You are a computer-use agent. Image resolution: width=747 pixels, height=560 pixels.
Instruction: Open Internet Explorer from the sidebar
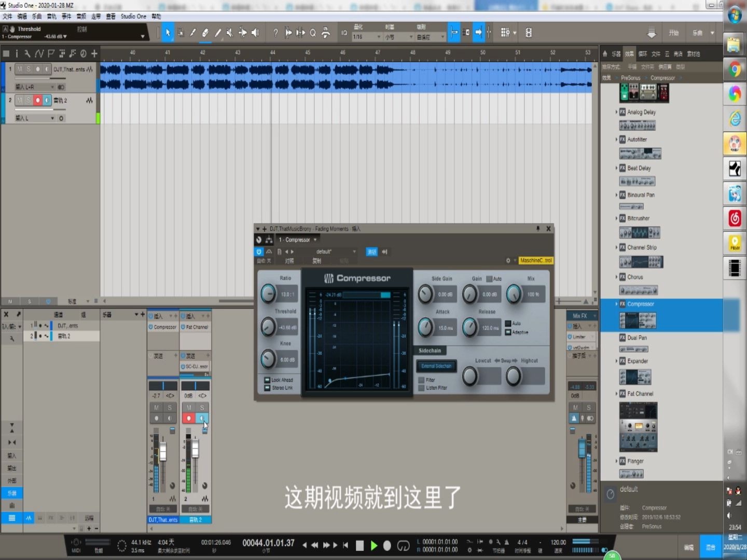coord(735,119)
